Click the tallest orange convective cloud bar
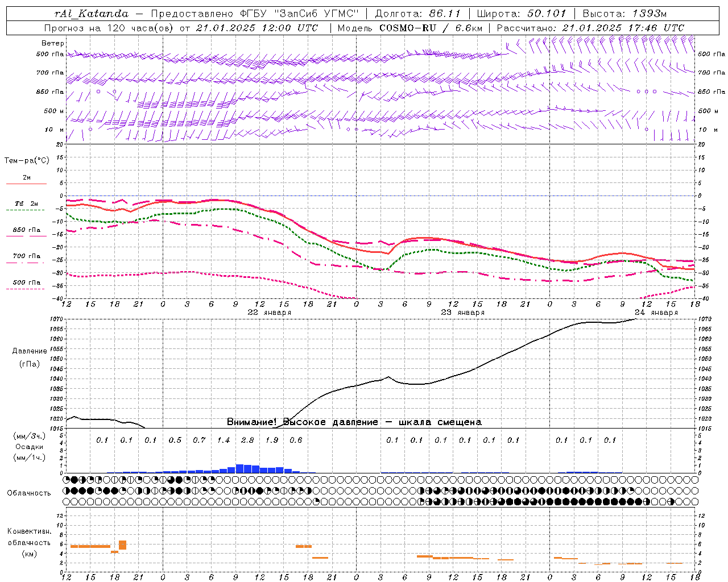This screenshot has height=582, width=728. (122, 545)
